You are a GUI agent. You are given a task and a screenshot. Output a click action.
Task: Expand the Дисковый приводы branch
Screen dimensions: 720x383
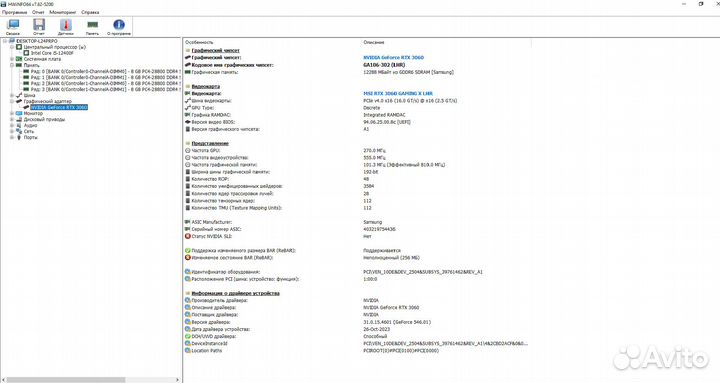(12, 119)
